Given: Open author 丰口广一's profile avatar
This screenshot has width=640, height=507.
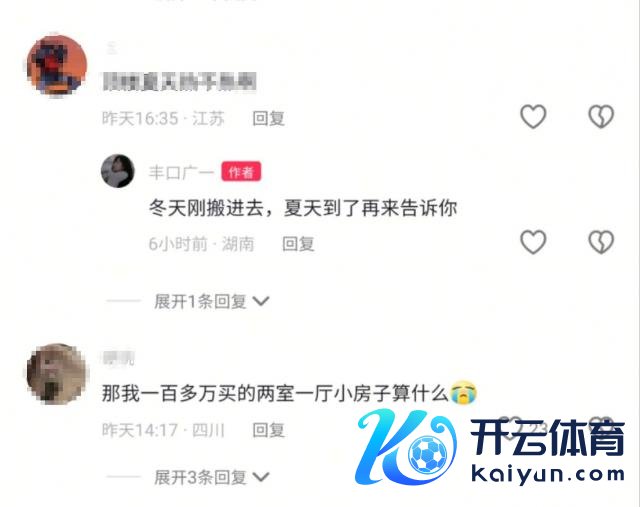Looking at the screenshot, I should [118, 171].
